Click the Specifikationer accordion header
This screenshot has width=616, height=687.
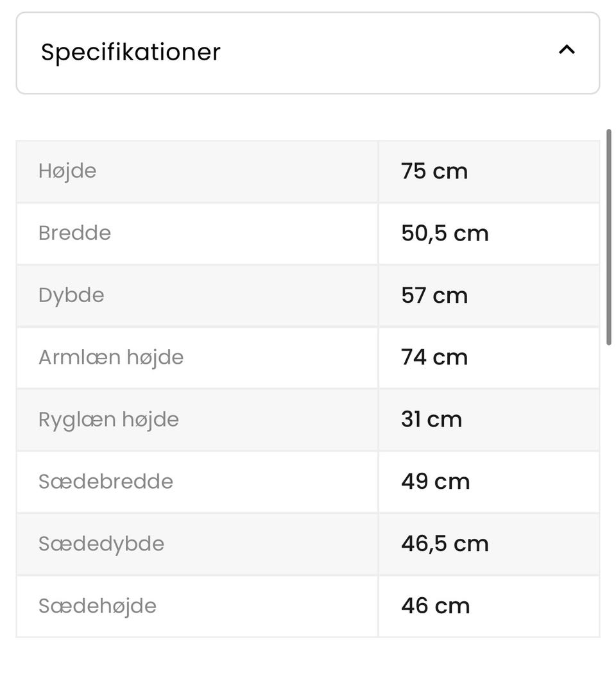click(x=308, y=53)
